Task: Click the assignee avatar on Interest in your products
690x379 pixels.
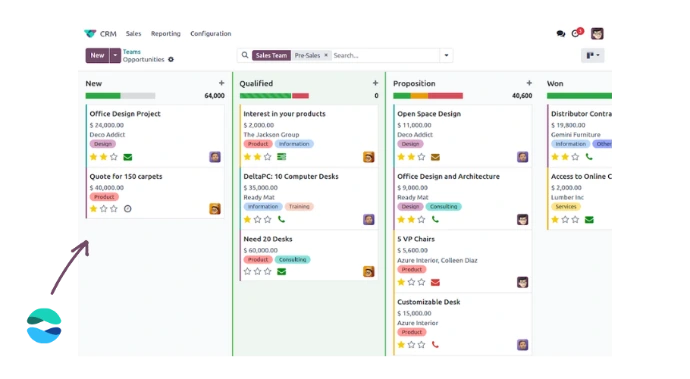Action: (x=369, y=157)
